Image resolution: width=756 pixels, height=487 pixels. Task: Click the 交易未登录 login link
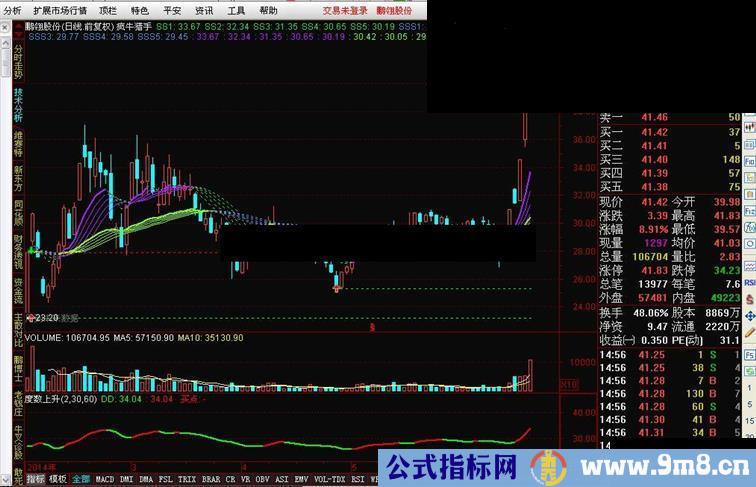click(343, 9)
